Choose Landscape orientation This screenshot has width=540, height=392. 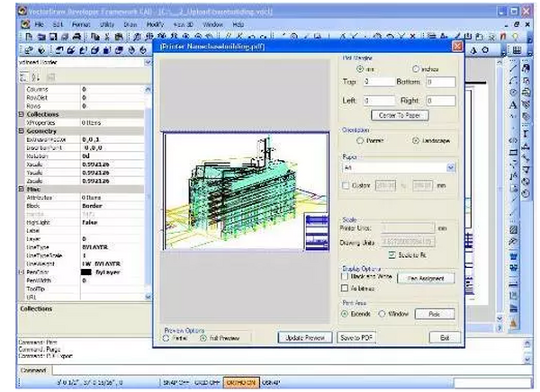[416, 140]
